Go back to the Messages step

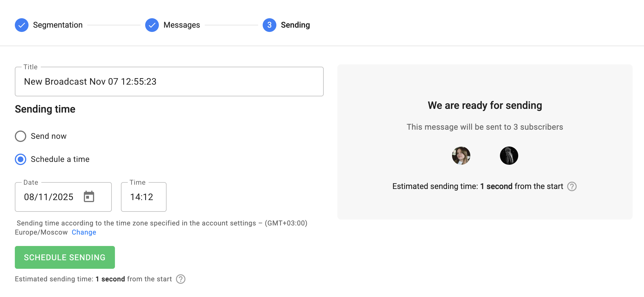[x=182, y=25]
